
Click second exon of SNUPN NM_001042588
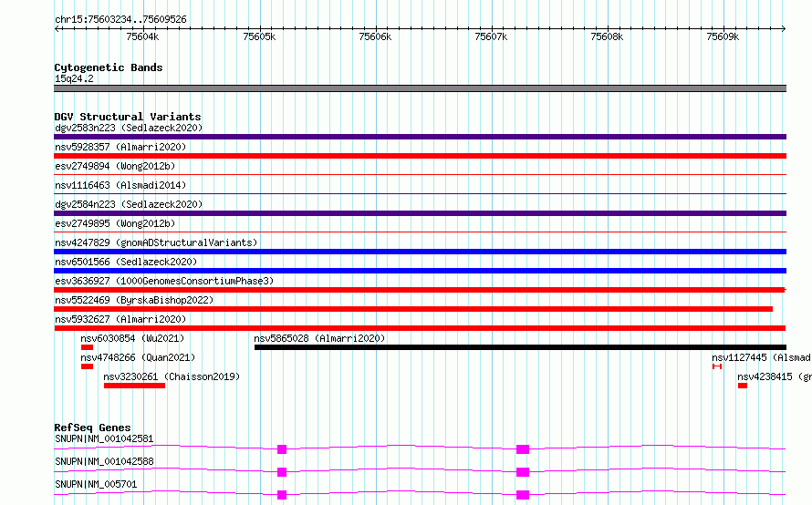pos(523,472)
